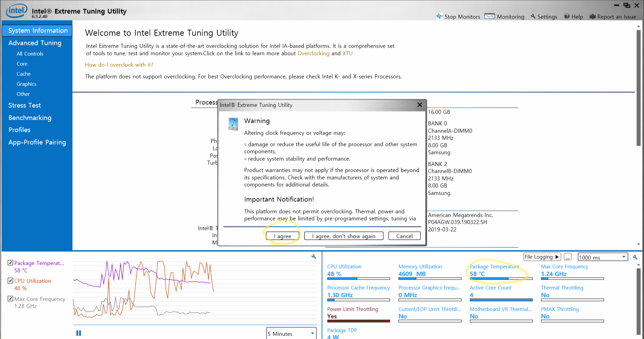The image size is (644, 339).
Task: Click the Package Temperature 58 °C monitor value
Action: pos(477,274)
